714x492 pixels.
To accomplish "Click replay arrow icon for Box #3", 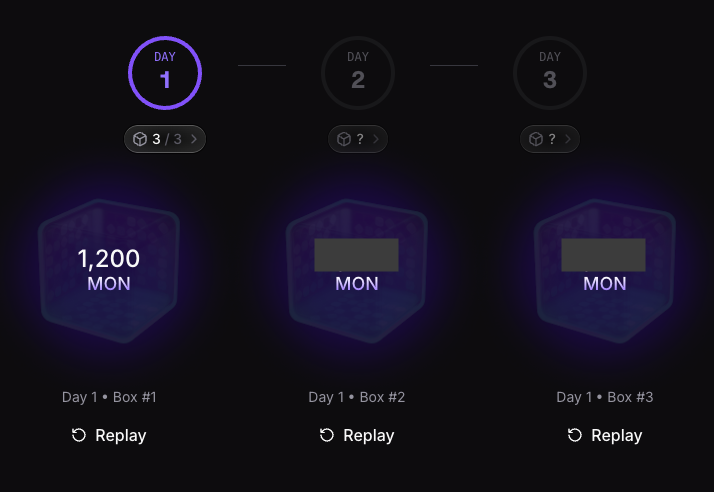I will [575, 435].
